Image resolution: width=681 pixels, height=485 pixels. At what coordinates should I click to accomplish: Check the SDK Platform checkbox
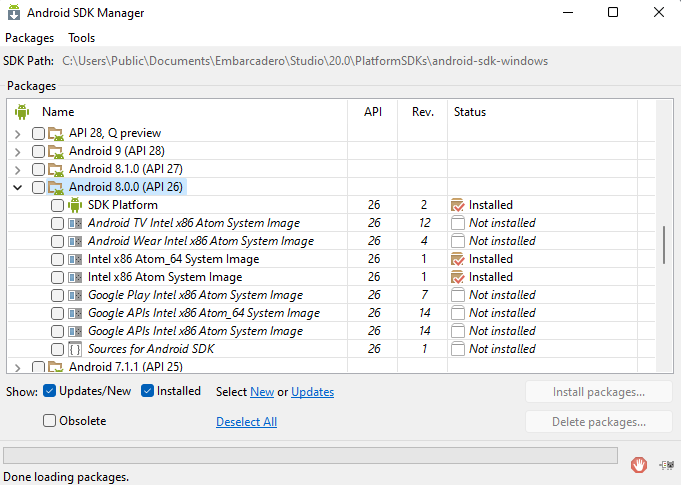pos(57,205)
